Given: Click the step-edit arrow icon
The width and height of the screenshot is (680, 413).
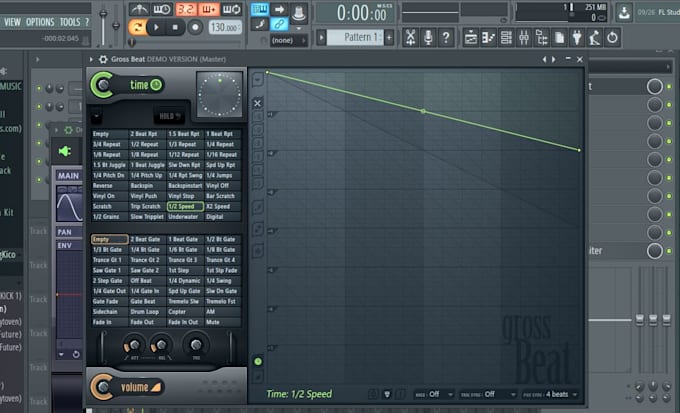Looking at the screenshot, I should [279, 9].
